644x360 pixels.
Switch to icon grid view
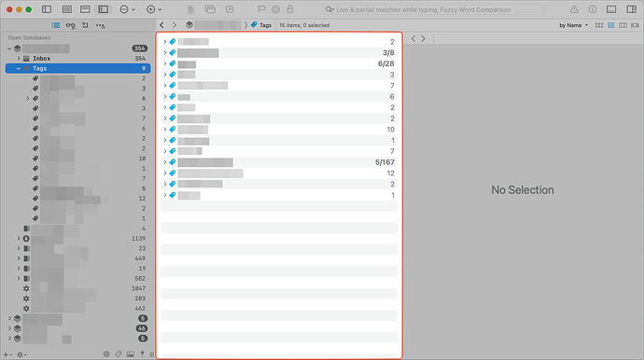599,25
